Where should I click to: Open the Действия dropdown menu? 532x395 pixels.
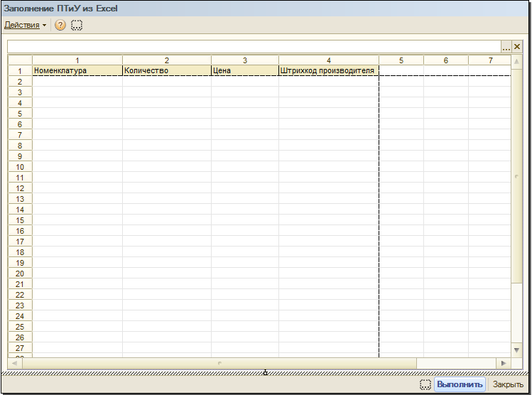pyautogui.click(x=25, y=25)
